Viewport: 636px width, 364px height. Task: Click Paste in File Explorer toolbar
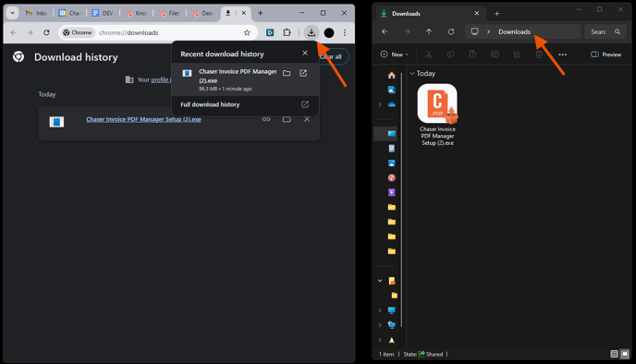coord(472,55)
